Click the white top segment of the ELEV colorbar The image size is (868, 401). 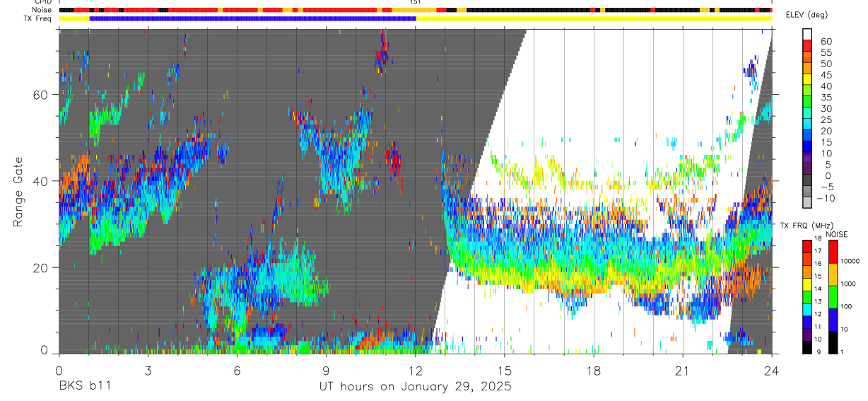pos(808,33)
